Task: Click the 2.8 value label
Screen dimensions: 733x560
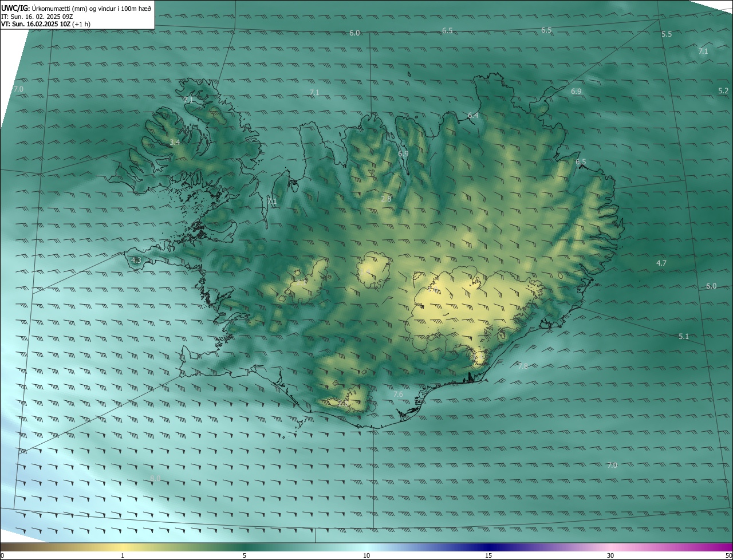Action: 386,199
